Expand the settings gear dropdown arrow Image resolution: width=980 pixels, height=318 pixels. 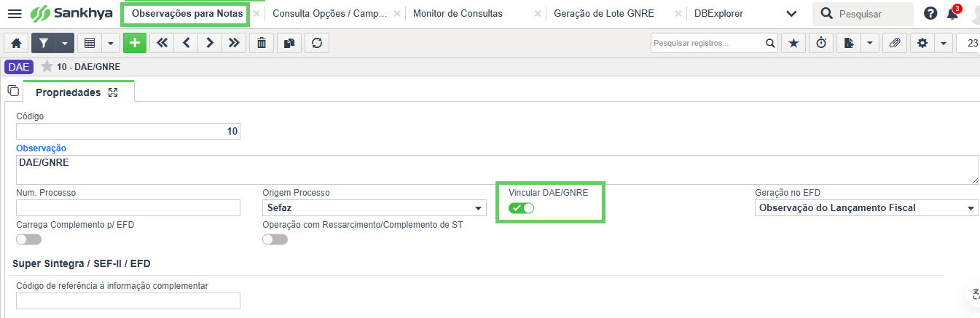[944, 43]
